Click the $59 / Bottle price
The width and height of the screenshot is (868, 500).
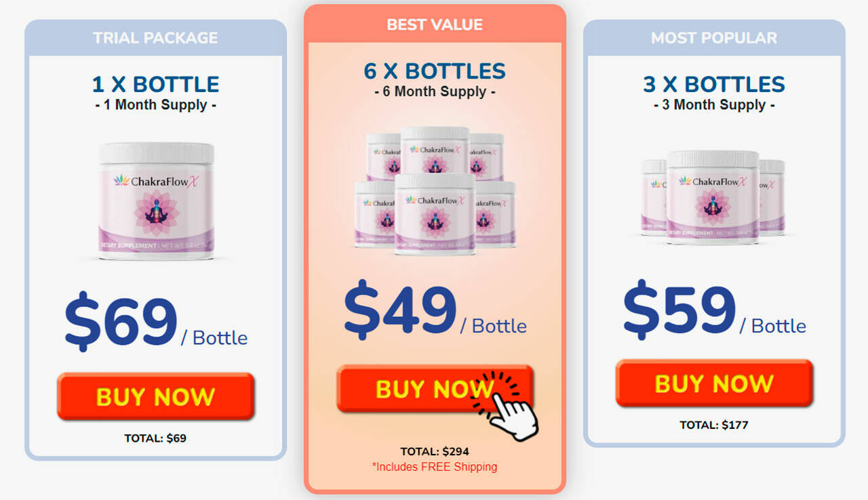pos(714,310)
